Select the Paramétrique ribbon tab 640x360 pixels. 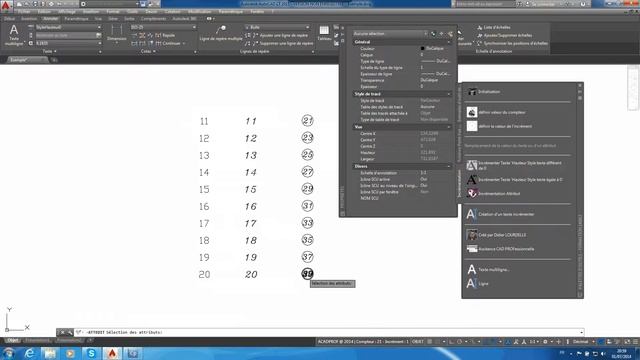(x=77, y=19)
